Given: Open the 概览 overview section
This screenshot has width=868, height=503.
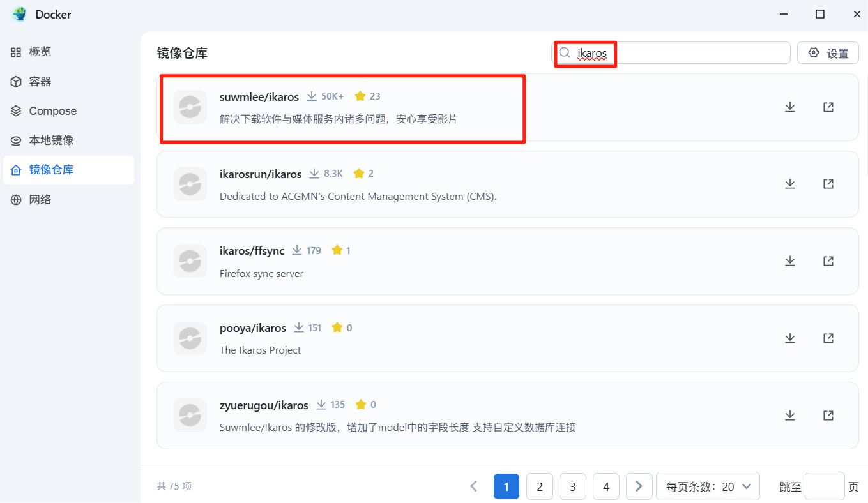Looking at the screenshot, I should tap(68, 52).
